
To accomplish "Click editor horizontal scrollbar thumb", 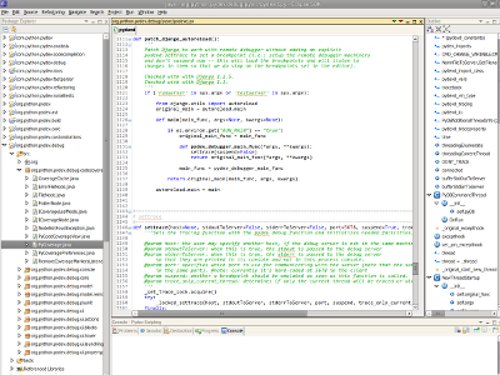I will (x=222, y=313).
